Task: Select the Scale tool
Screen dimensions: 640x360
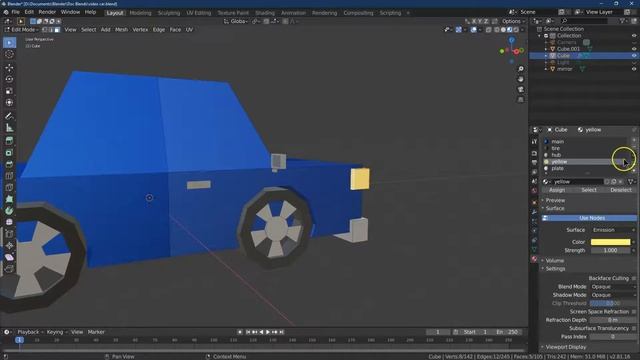Action: pos(9,91)
